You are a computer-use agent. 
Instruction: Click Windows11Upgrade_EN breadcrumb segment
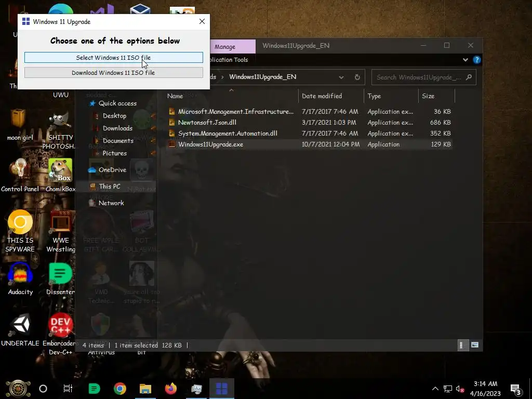tap(262, 77)
